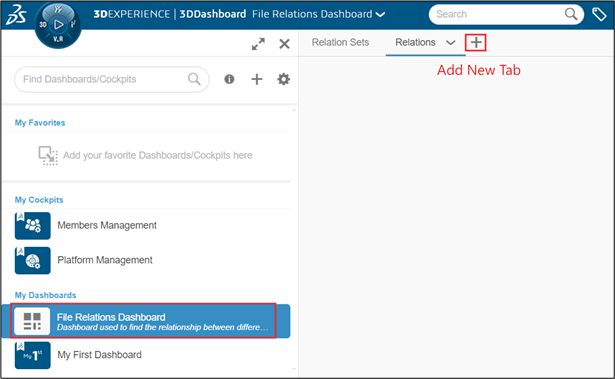Click the File Relations Dashboard icon
This screenshot has height=379, width=615.
32,321
